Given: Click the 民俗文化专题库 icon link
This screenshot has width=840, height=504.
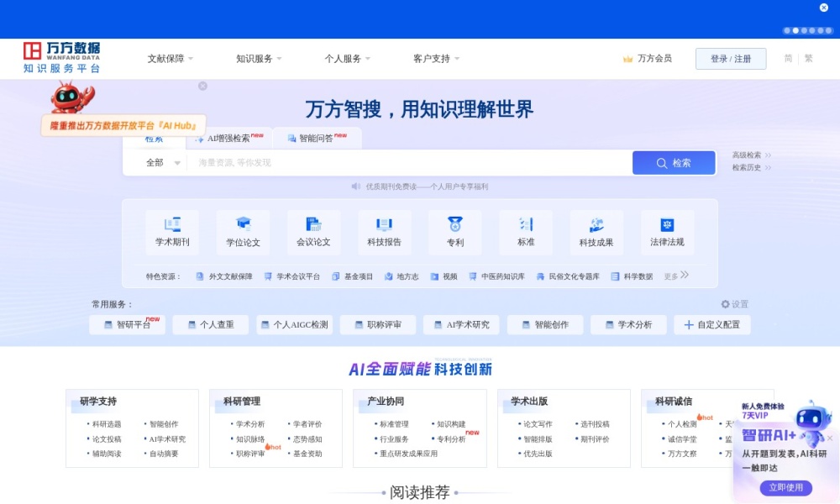Looking at the screenshot, I should [x=568, y=276].
